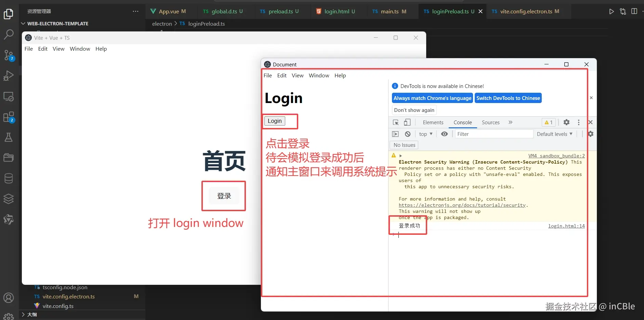Open the database icon in activity bar

(8, 178)
